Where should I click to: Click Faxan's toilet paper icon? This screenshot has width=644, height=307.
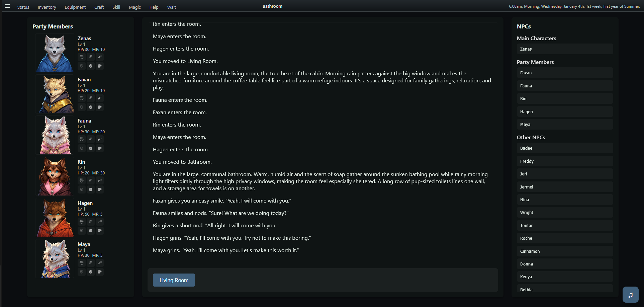tap(100, 107)
